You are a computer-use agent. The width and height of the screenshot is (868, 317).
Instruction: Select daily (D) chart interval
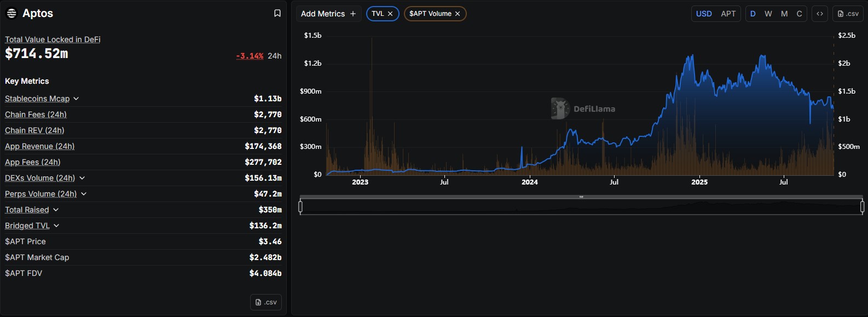753,14
